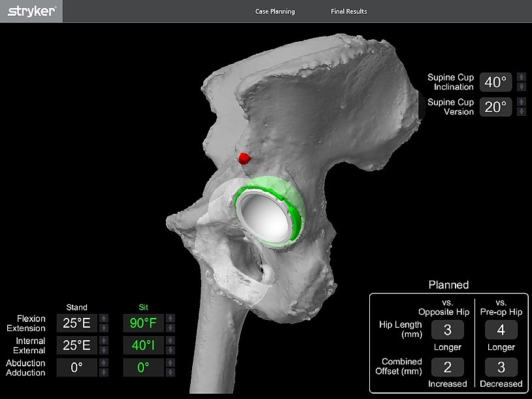Decrease Supine Cup Inclination with down arrow

(x=521, y=86)
